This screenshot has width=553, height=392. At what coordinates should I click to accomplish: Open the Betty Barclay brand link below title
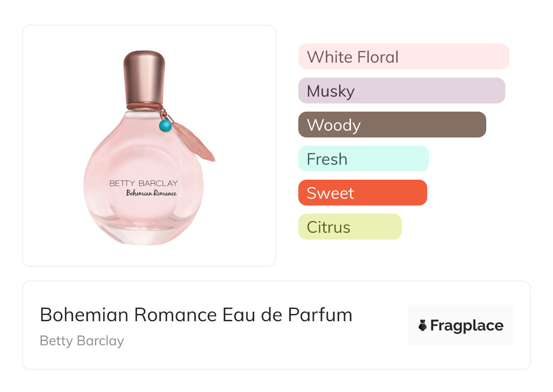[82, 341]
